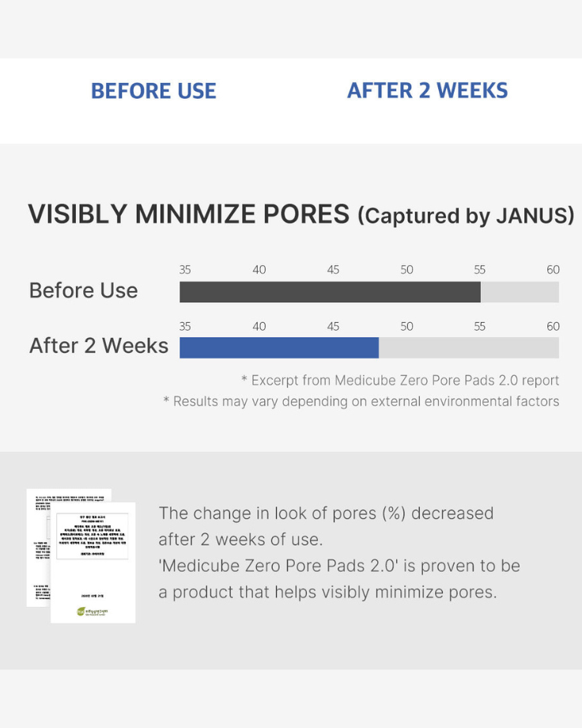The image size is (582, 728).
Task: Click the dark gray Before Use bar
Action: pyautogui.click(x=330, y=292)
